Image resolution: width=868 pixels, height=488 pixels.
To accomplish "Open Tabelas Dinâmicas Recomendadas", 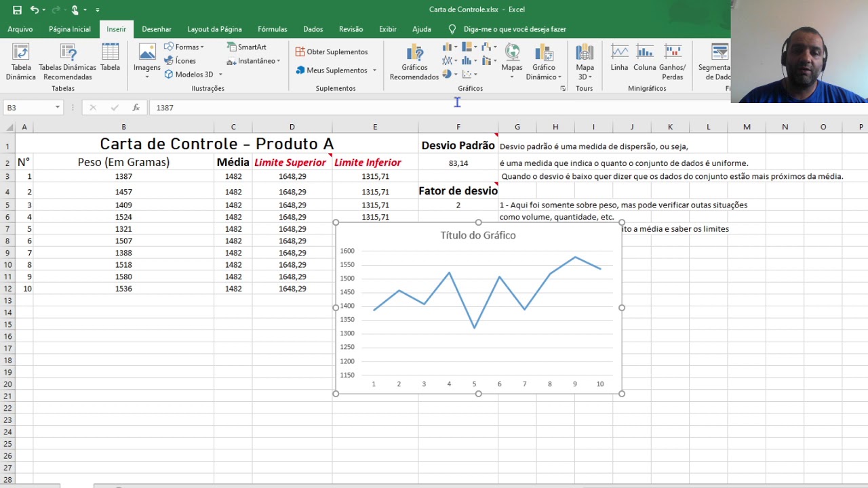I will pos(67,62).
